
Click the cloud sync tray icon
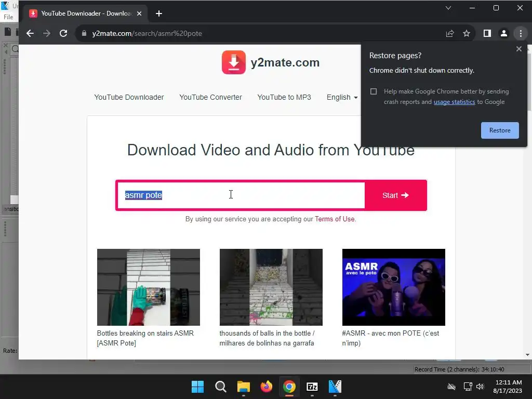pos(451,387)
